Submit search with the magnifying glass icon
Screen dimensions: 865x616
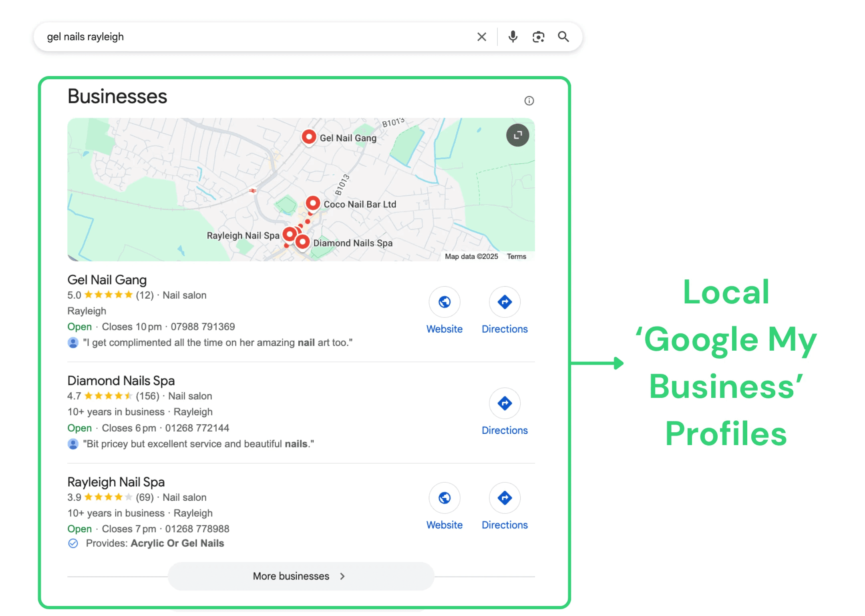pos(563,37)
